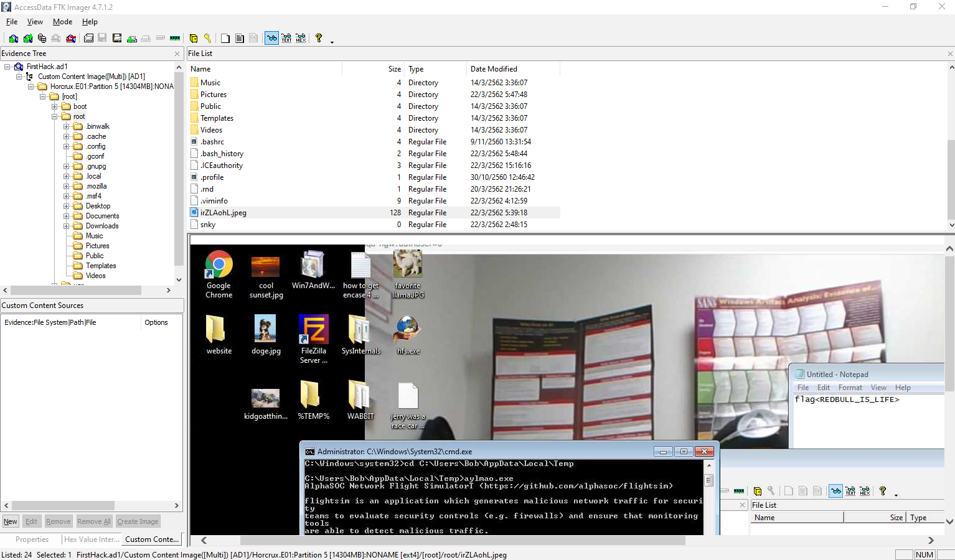Image resolution: width=955 pixels, height=560 pixels.
Task: Sort file list by Date Modified column
Action: pos(494,69)
